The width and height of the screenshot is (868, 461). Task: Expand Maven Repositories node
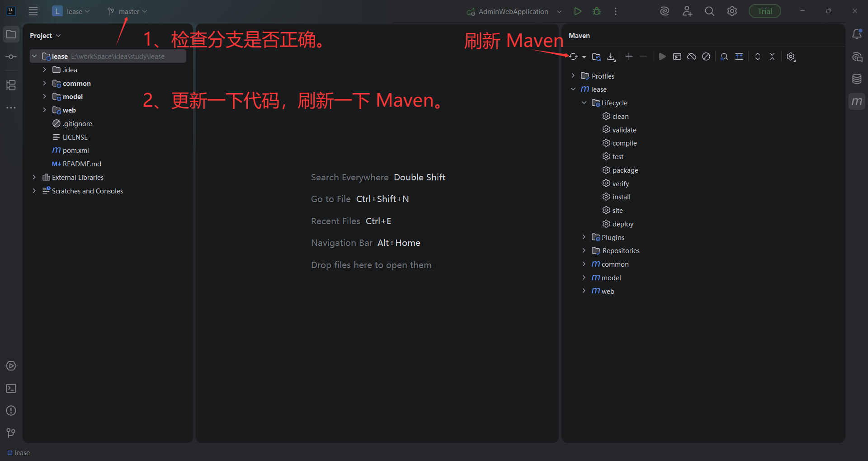pos(584,250)
